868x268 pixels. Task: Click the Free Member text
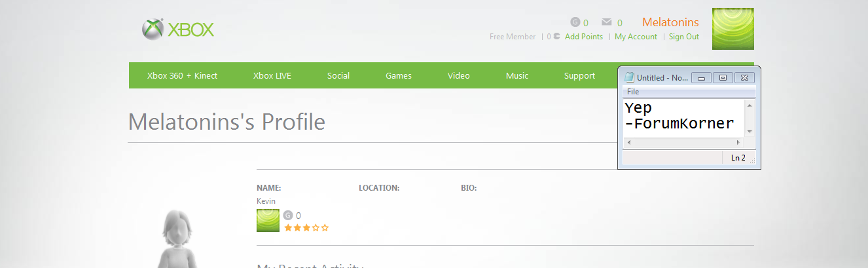tap(513, 37)
